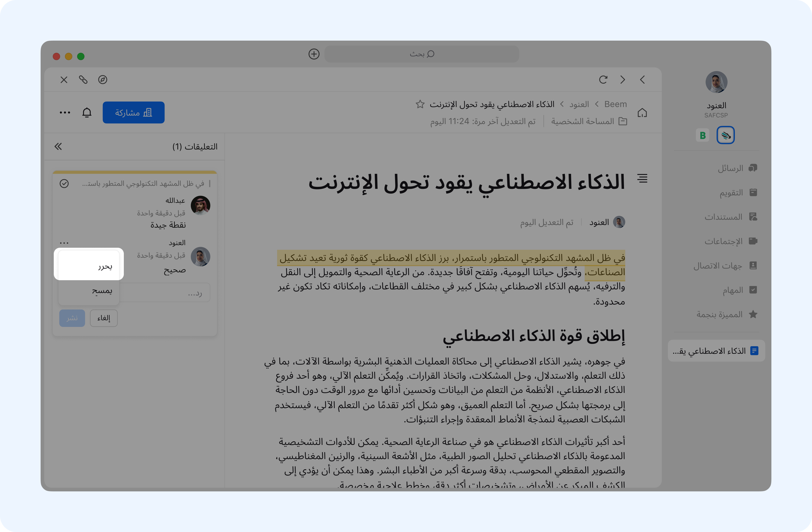Mark comment thread resolved with the check circle
Viewport: 812px width, 532px height.
pos(64,184)
